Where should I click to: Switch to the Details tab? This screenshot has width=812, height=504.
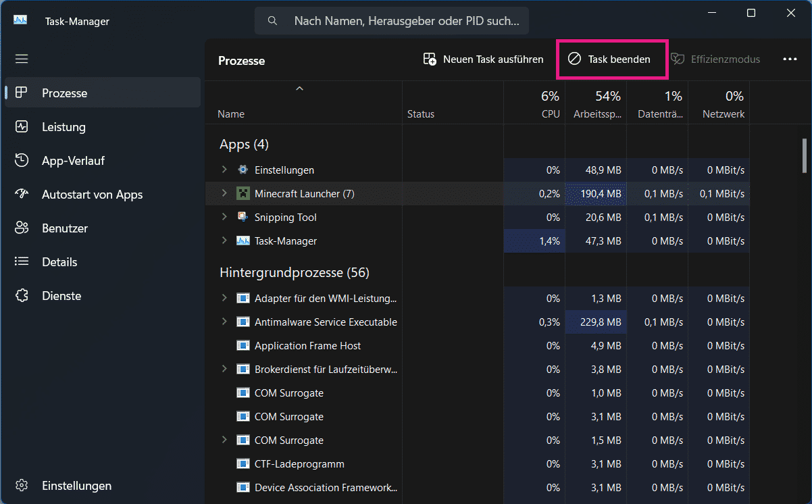point(59,262)
